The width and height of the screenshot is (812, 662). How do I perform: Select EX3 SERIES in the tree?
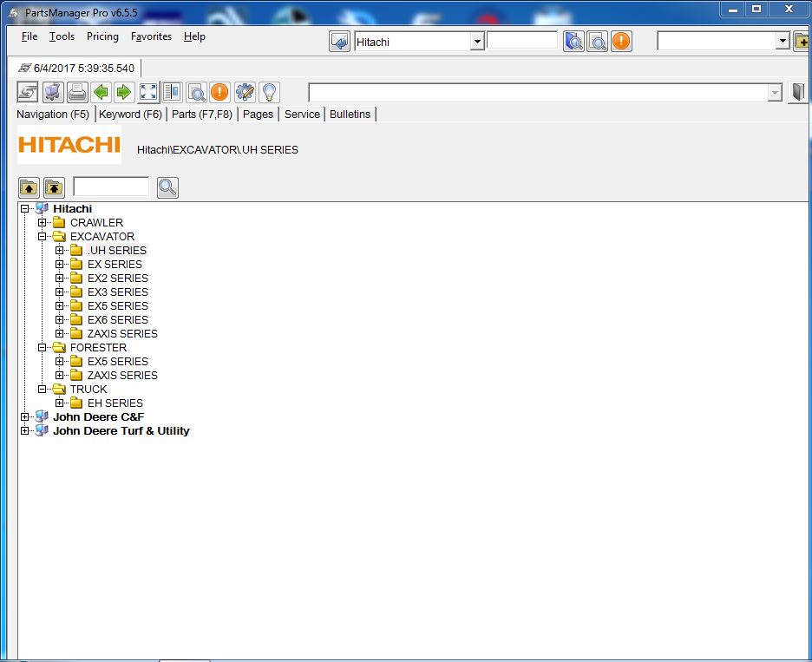118,292
